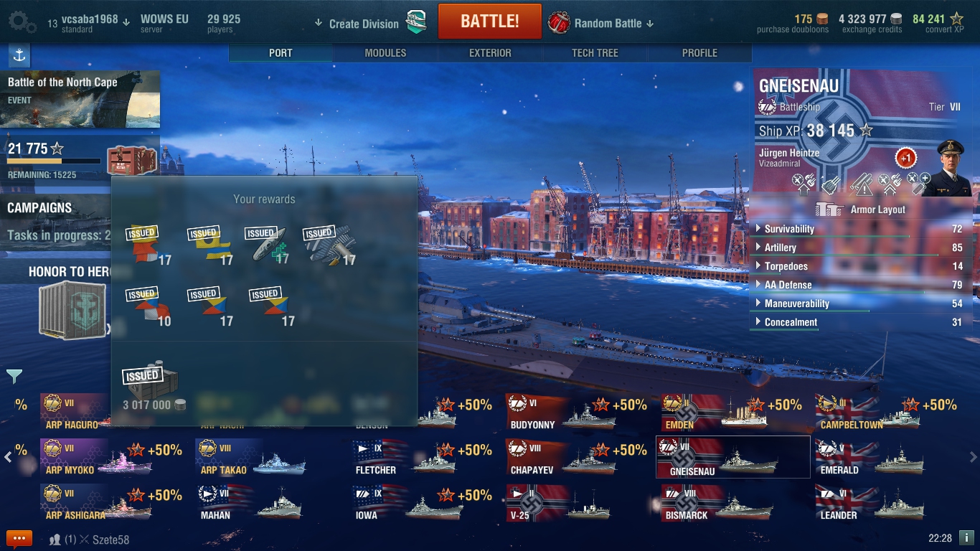Select the Bismarck ship in carousel
Viewport: 980px width, 551px height.
click(732, 503)
